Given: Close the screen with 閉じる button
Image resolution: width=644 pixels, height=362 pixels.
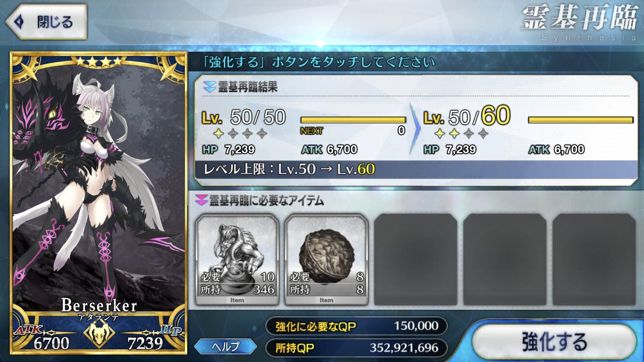Looking at the screenshot, I should (x=46, y=22).
